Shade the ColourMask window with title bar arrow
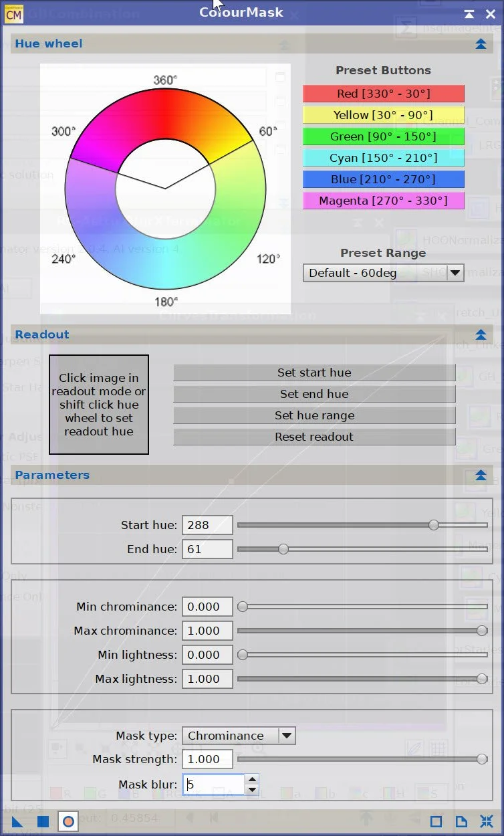This screenshot has width=504, height=836. tap(469, 13)
